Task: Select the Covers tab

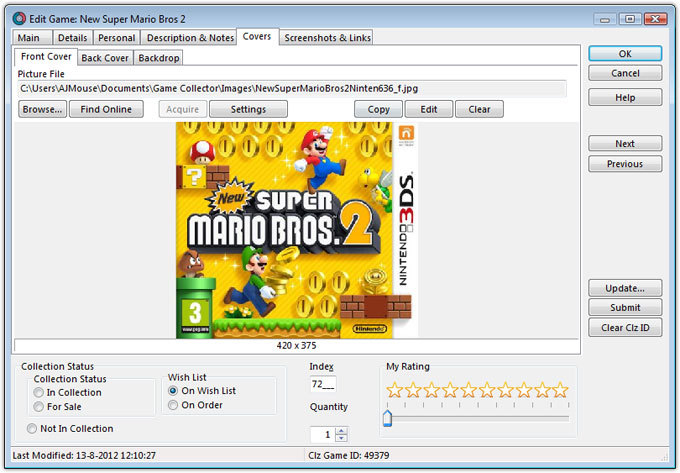Action: pyautogui.click(x=257, y=36)
